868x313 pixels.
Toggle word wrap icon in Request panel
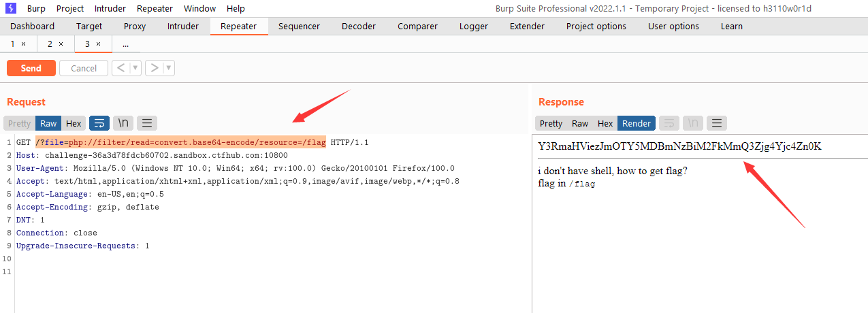click(x=99, y=123)
